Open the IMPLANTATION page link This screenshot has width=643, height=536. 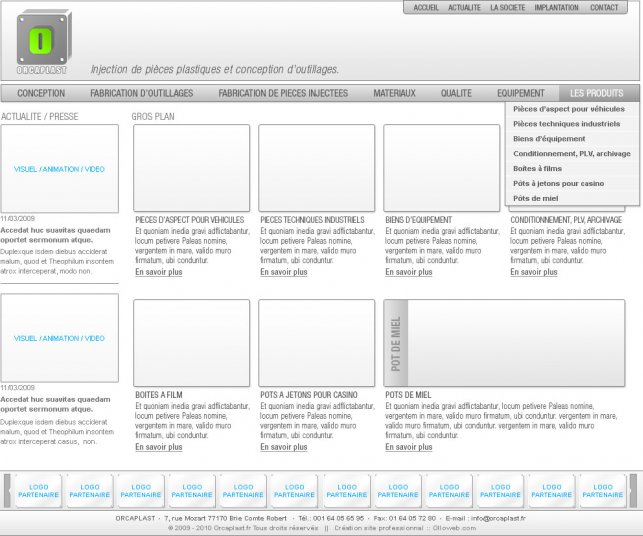point(556,7)
